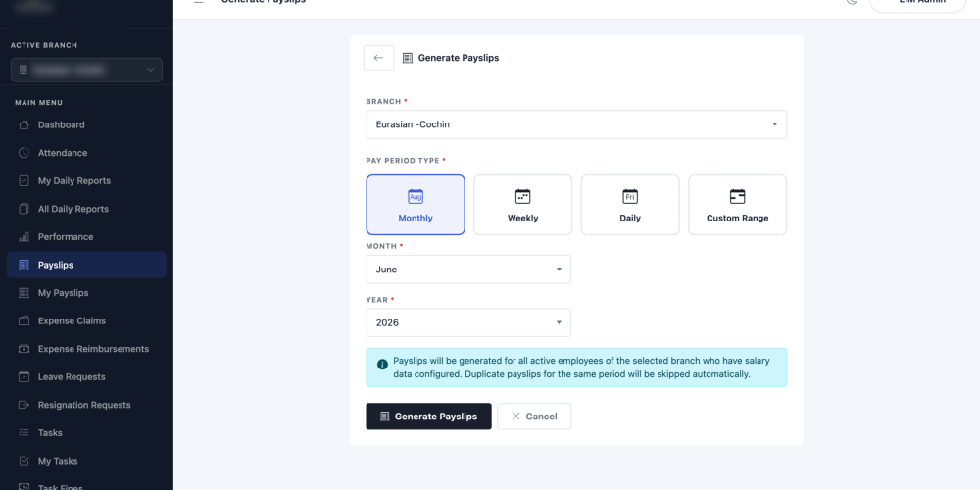The image size is (980, 490).
Task: Click the Generate Payslips button
Action: tap(429, 416)
